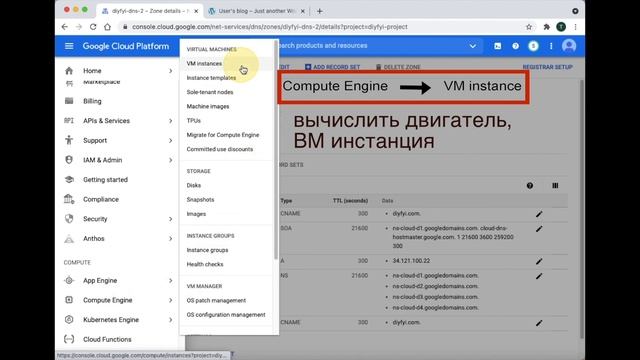Image resolution: width=640 pixels, height=360 pixels.
Task: Open the help question mark in header
Action: point(516,46)
